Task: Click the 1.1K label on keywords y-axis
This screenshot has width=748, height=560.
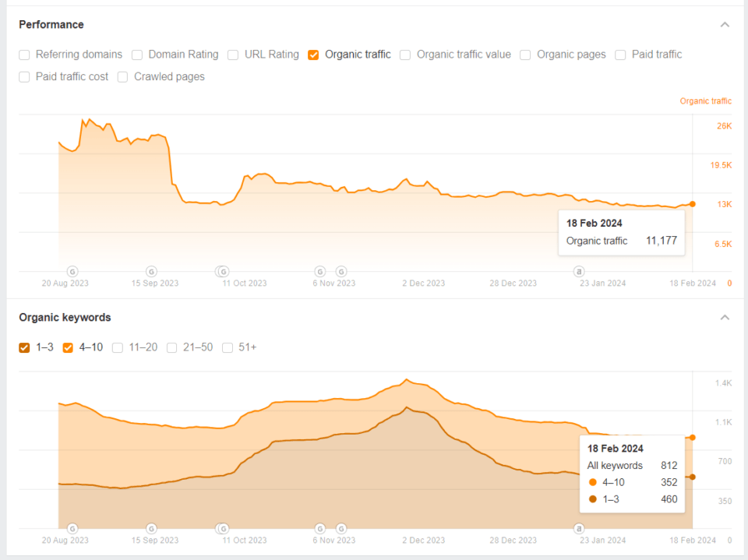Action: (723, 422)
